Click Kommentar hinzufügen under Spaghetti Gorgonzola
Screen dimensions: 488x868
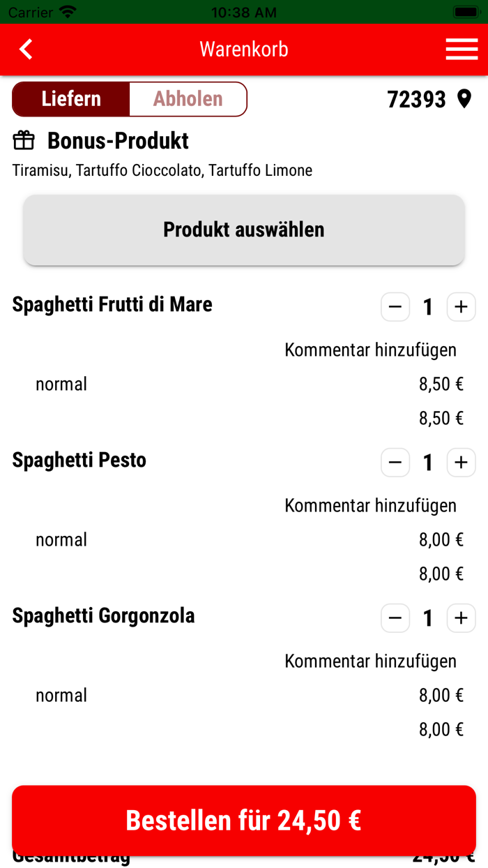pyautogui.click(x=370, y=660)
